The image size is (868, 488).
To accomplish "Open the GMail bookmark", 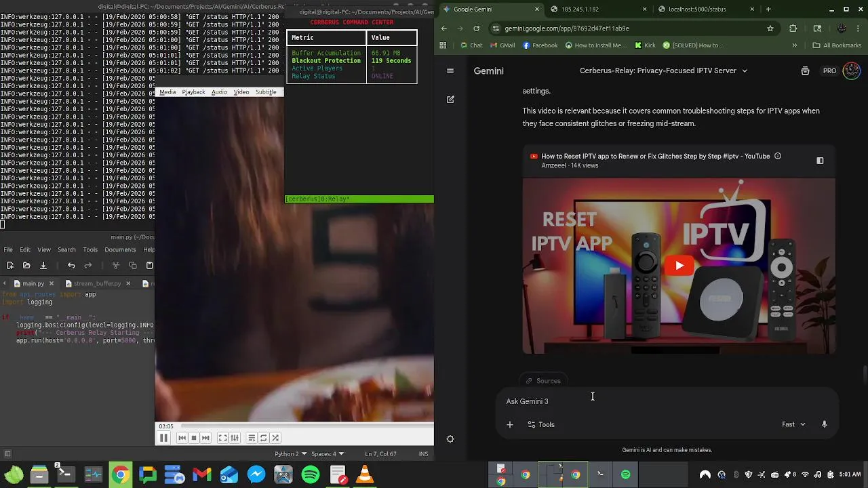I will click(x=502, y=45).
